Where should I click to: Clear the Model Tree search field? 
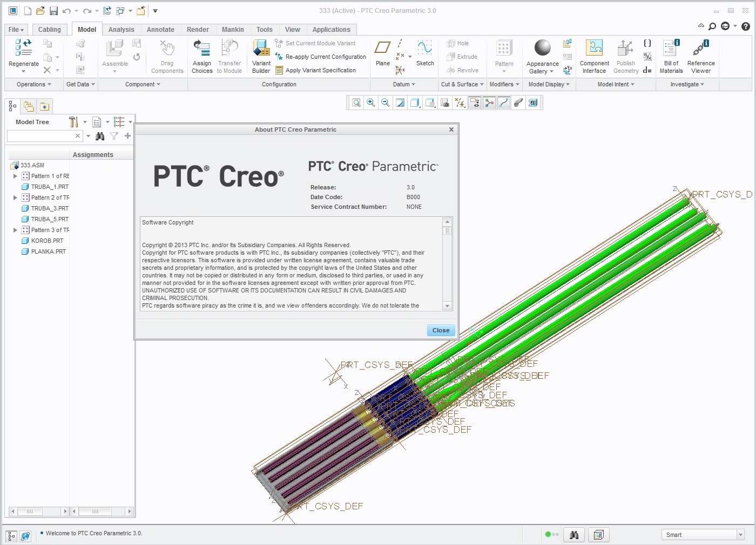pos(78,136)
